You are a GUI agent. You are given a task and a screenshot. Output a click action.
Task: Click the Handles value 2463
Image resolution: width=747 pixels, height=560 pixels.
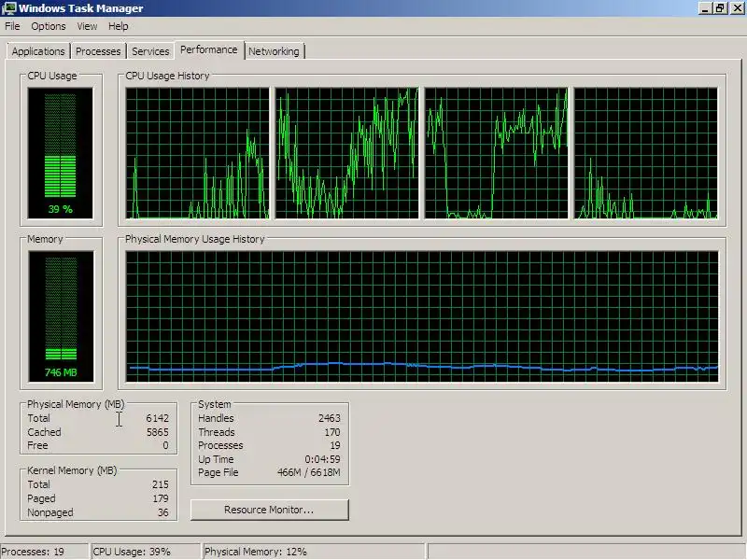click(x=330, y=418)
